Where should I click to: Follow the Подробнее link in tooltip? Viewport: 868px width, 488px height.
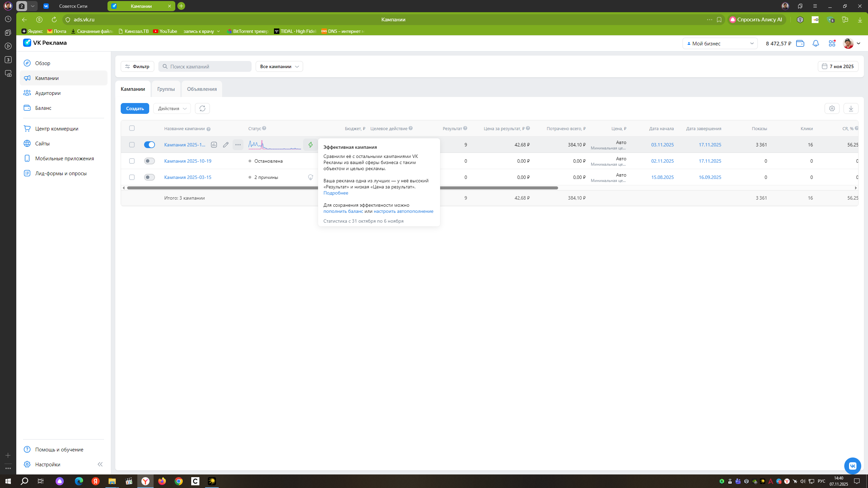(336, 193)
